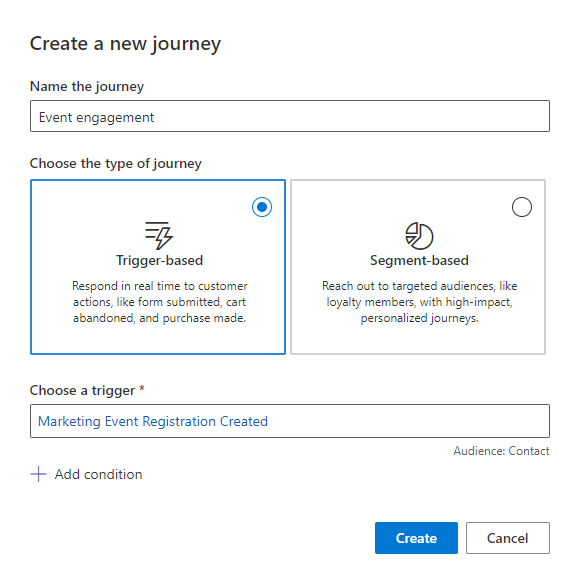Click the red required asterisk by Choose a trigger

(x=142, y=388)
